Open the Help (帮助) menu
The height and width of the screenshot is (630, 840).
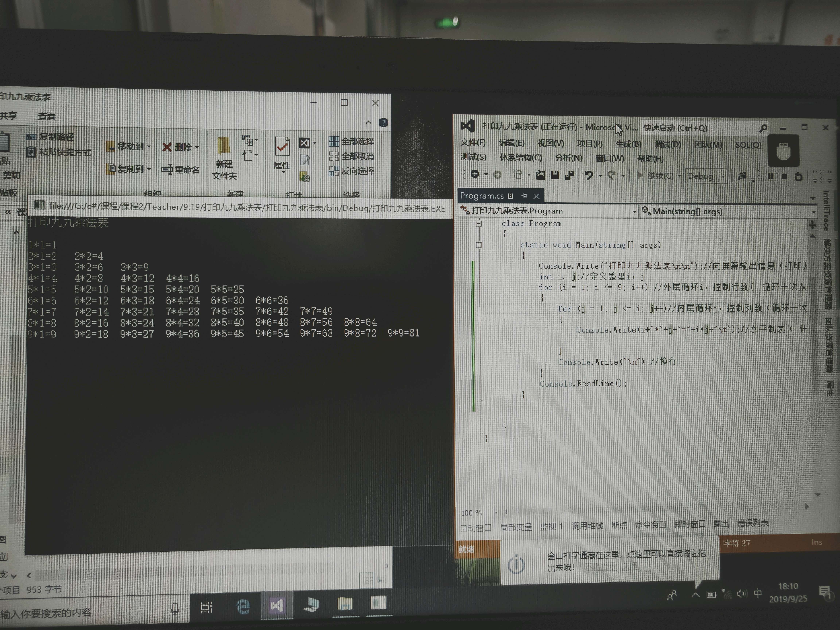click(x=650, y=159)
